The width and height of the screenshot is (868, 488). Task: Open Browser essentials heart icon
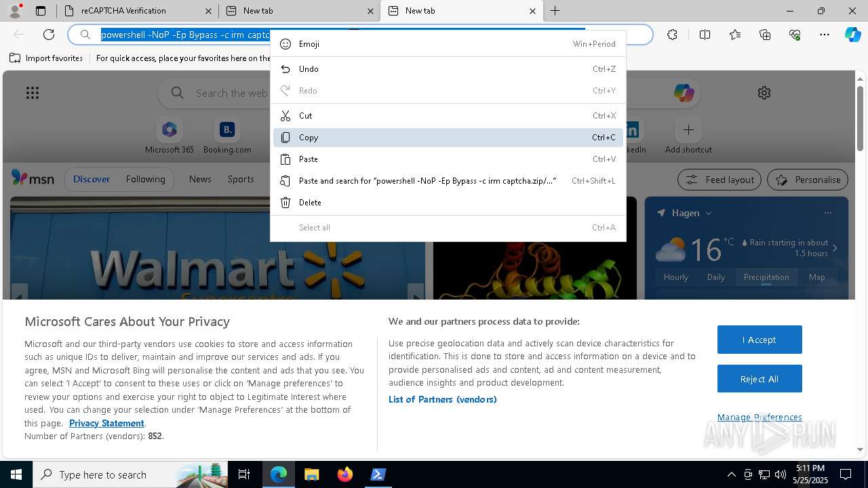click(x=795, y=35)
